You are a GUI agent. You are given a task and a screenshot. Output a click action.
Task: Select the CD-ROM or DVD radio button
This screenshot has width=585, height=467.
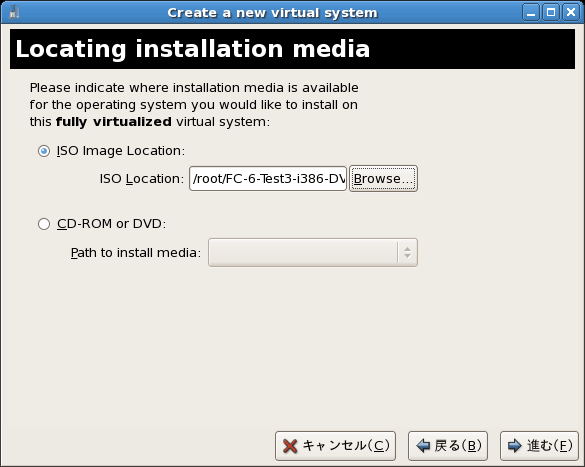pos(44,224)
